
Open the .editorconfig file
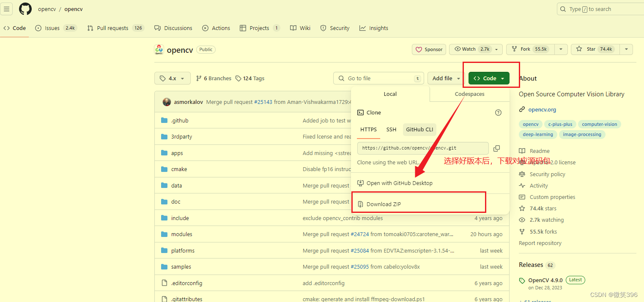(x=186, y=283)
